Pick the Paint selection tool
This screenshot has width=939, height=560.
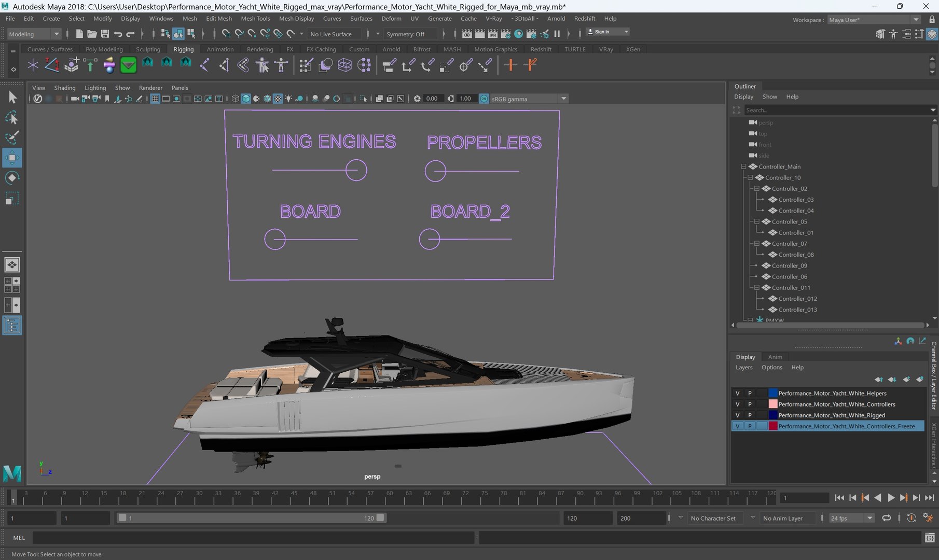tap(12, 137)
